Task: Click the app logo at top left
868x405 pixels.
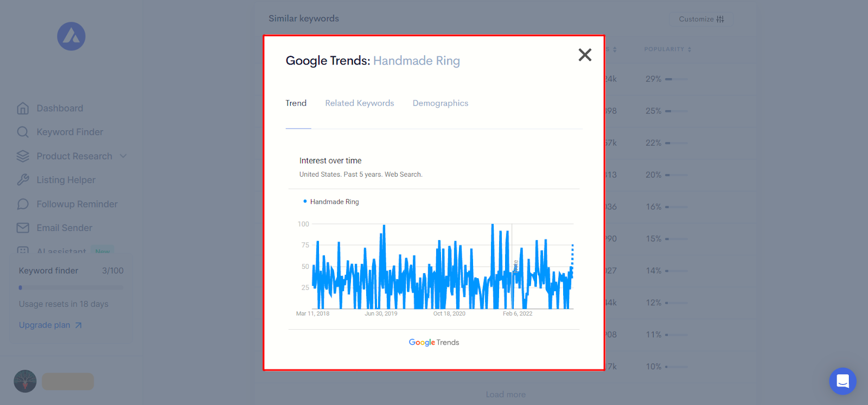Action: (x=71, y=36)
